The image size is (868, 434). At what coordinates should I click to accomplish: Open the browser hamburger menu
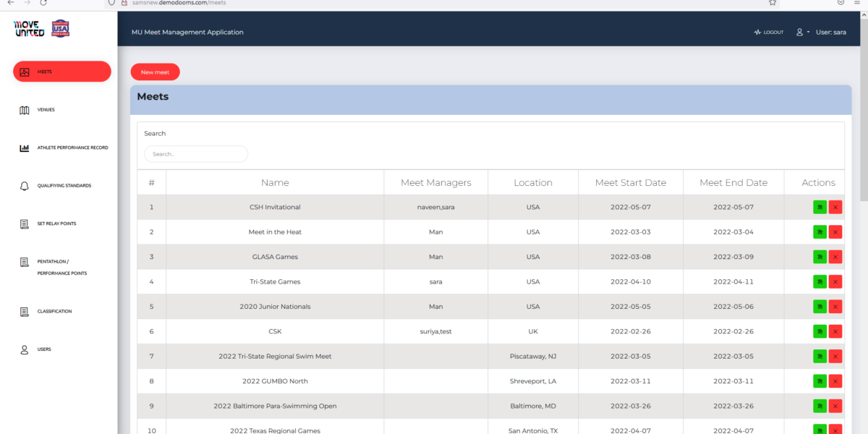pos(859,3)
